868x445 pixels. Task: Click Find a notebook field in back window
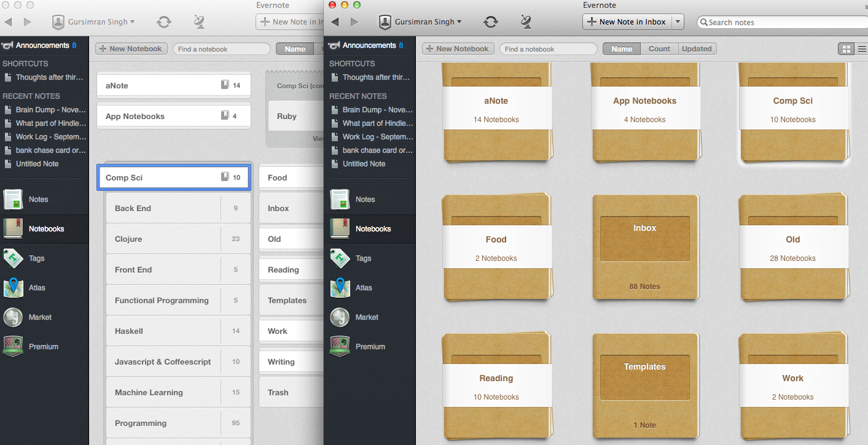point(222,49)
